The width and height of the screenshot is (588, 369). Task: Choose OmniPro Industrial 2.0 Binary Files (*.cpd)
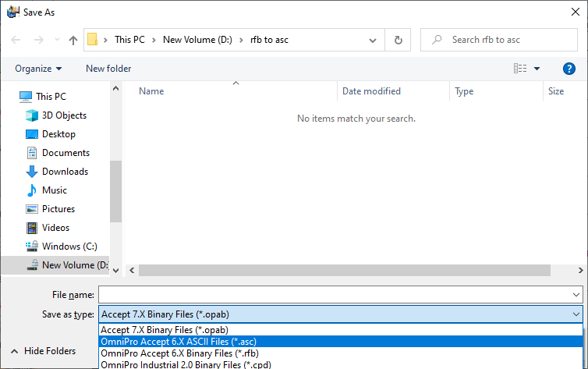coord(341,364)
